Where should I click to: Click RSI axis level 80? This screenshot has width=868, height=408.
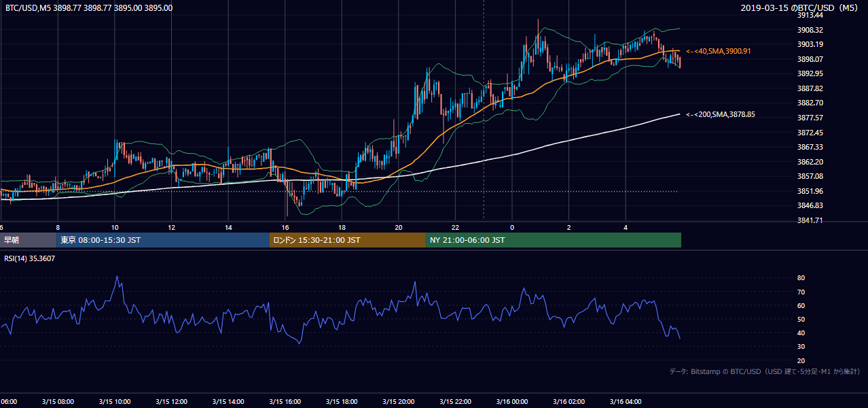tap(801, 278)
